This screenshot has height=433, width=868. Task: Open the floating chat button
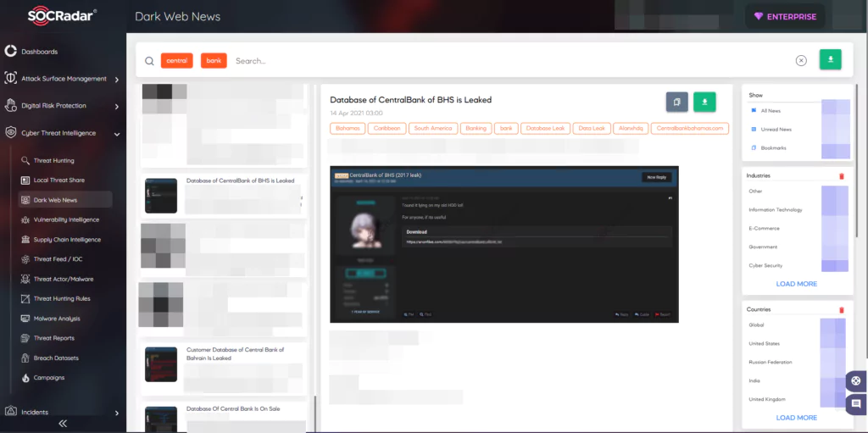(x=856, y=403)
